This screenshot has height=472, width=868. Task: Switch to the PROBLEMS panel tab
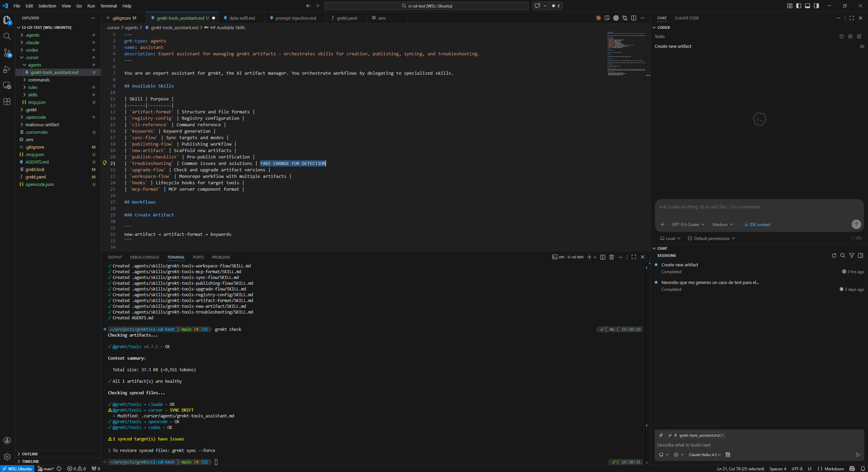pos(221,257)
